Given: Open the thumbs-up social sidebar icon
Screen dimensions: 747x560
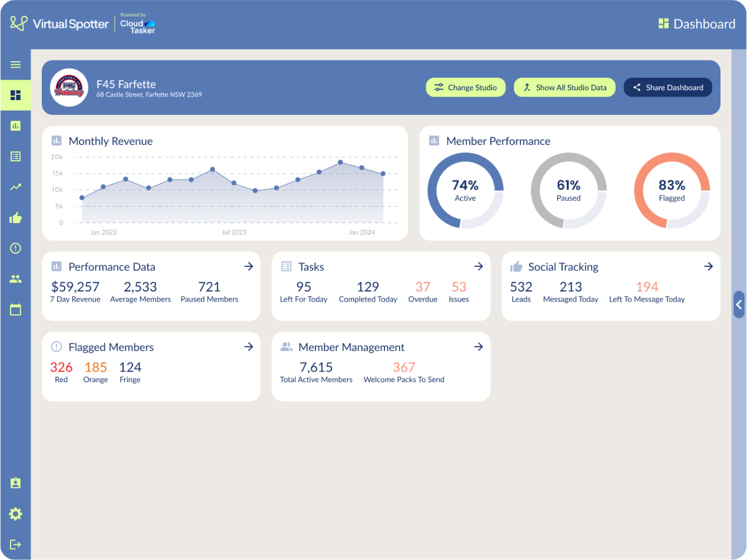Looking at the screenshot, I should (15, 218).
